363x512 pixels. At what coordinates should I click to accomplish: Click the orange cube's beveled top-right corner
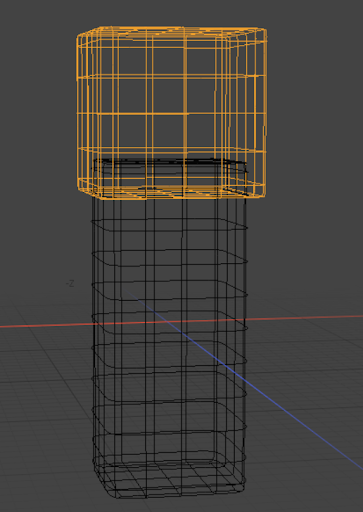[261, 33]
